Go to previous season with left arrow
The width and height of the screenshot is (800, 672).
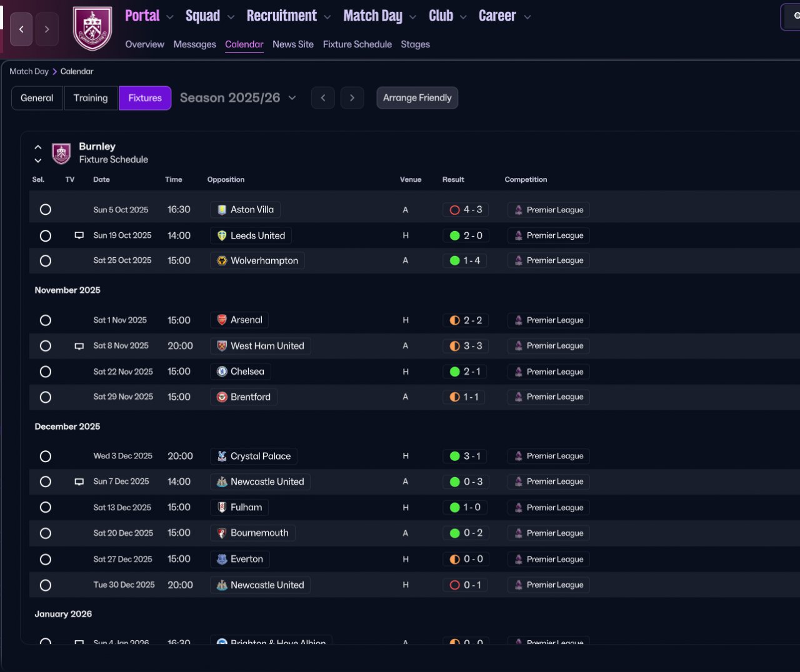coord(323,98)
